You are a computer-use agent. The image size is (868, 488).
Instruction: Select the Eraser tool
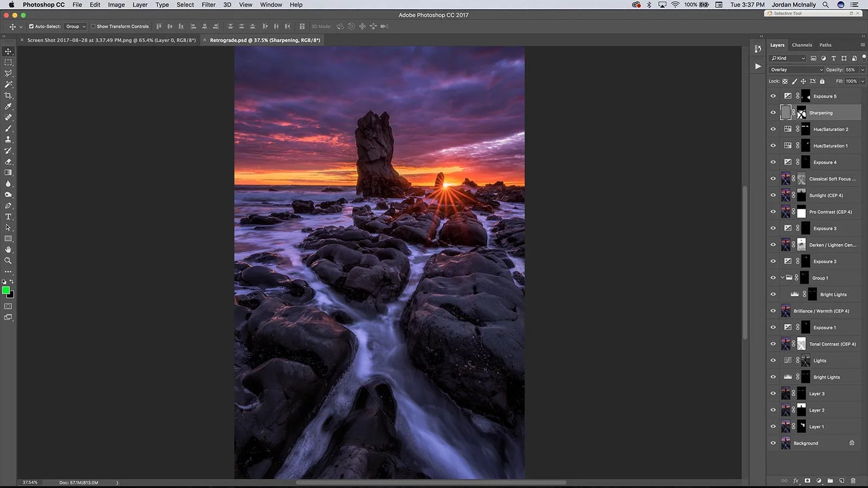pyautogui.click(x=8, y=162)
